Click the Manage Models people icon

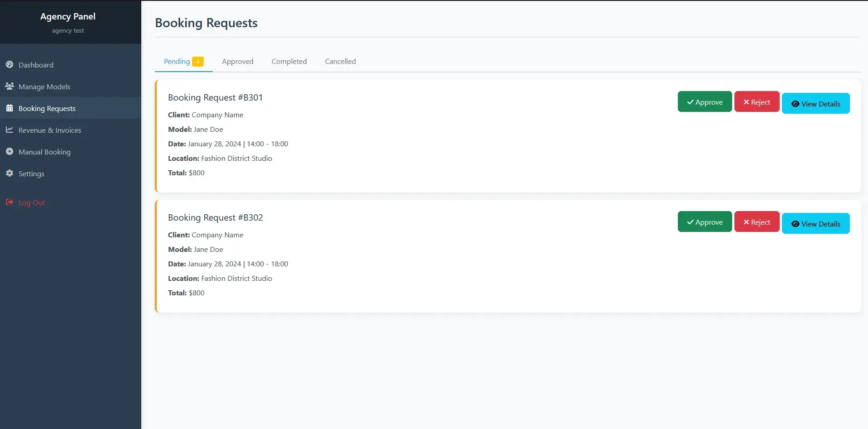pyautogui.click(x=10, y=86)
